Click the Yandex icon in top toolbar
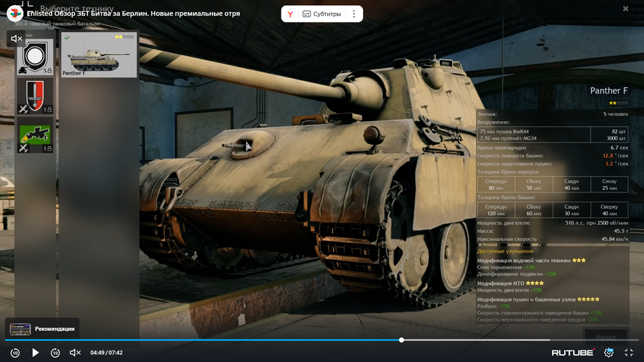644x362 pixels. click(290, 14)
